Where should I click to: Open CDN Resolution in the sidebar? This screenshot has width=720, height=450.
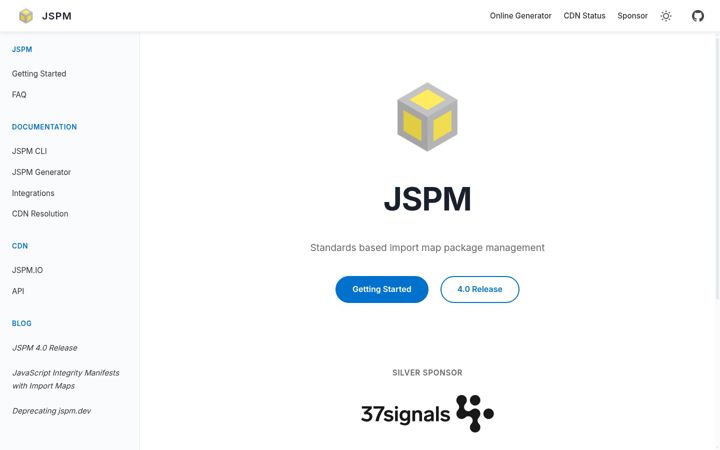tap(40, 214)
